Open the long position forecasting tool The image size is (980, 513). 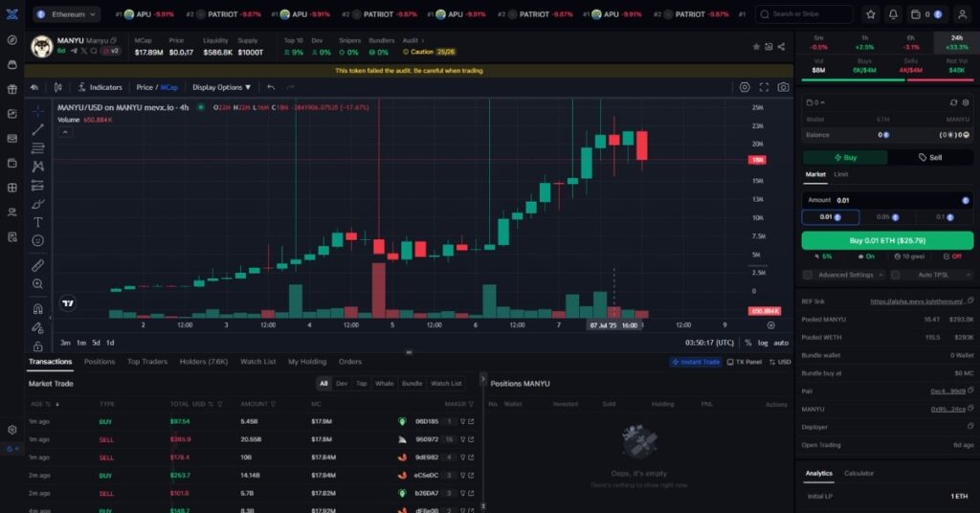click(38, 185)
